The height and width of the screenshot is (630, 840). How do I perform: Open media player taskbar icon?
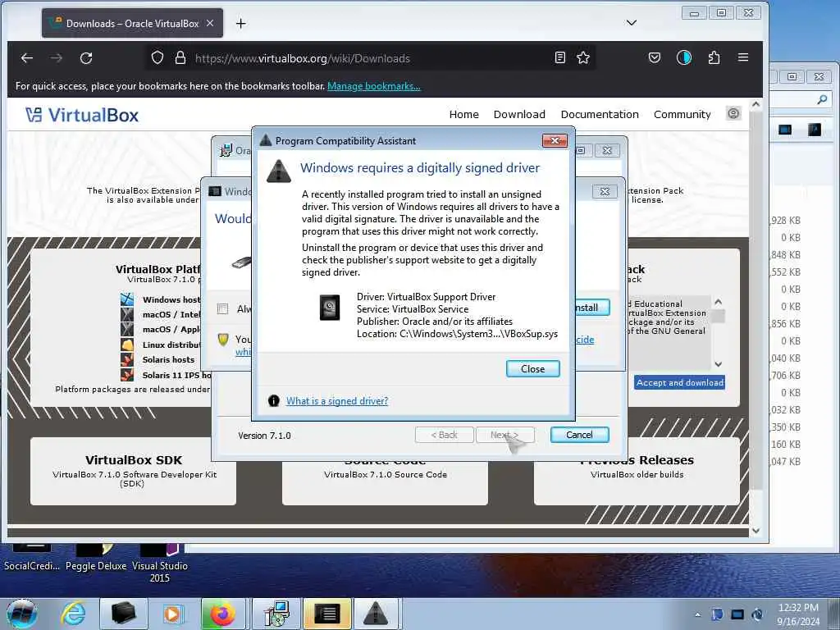[172, 614]
